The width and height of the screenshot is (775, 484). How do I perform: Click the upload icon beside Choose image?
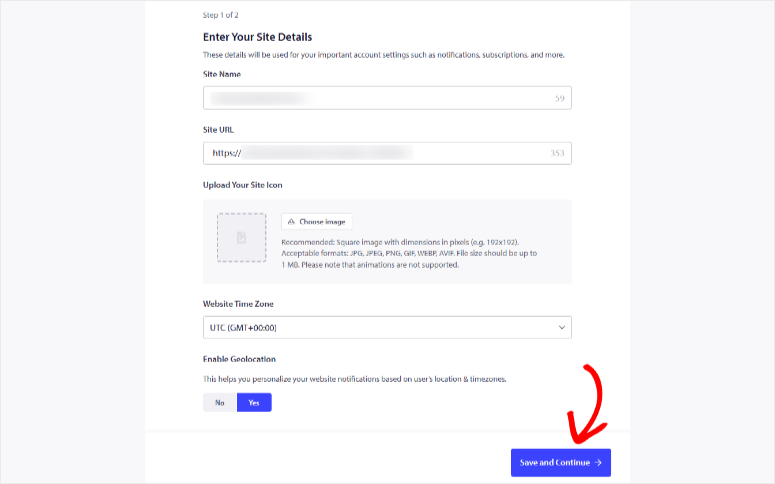click(291, 221)
